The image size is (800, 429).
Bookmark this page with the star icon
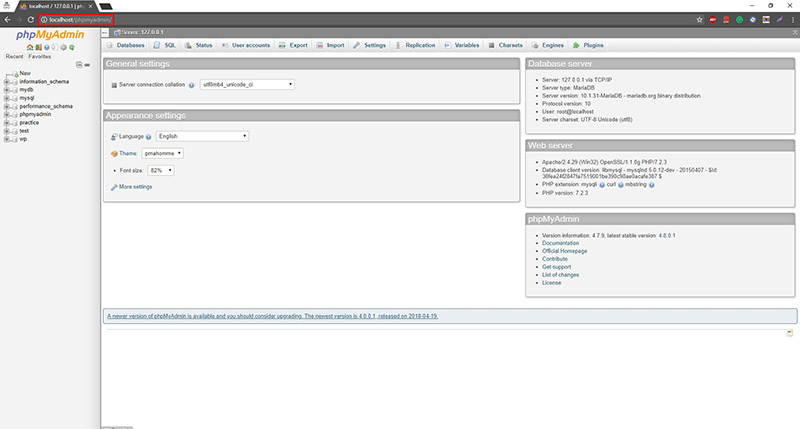(699, 19)
